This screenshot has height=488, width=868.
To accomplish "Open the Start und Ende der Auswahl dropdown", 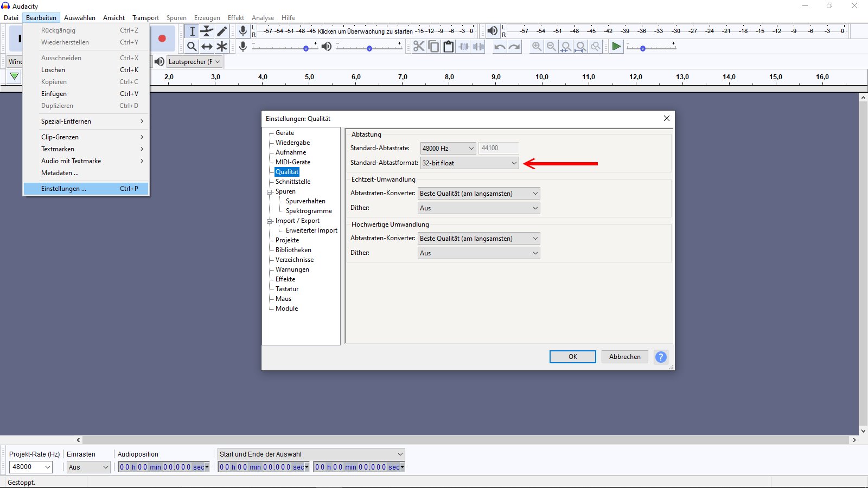I will coord(311,454).
